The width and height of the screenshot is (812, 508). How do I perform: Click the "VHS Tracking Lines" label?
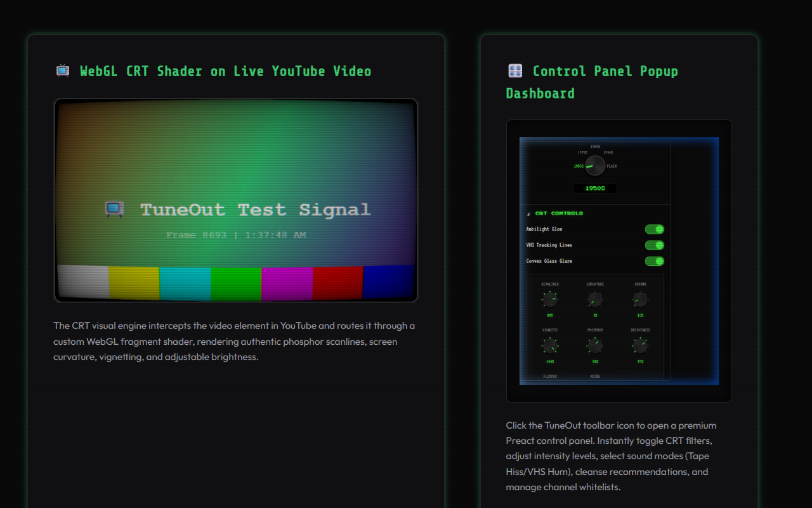tap(549, 245)
